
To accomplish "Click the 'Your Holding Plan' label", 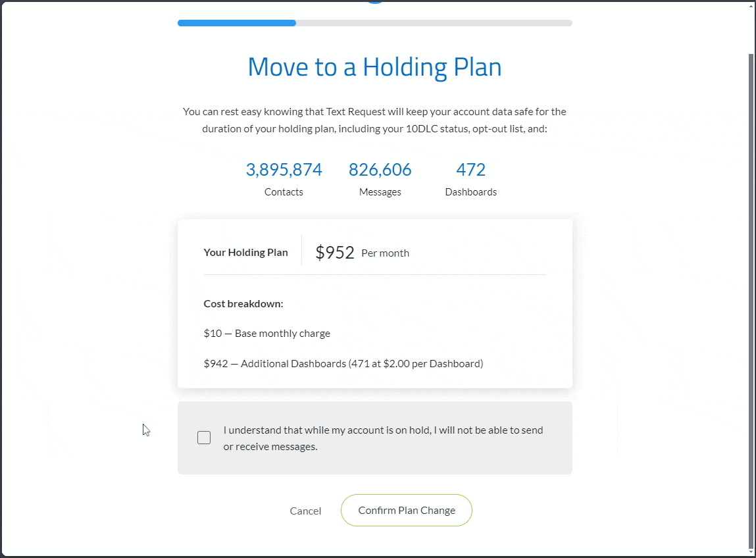I will 245,253.
